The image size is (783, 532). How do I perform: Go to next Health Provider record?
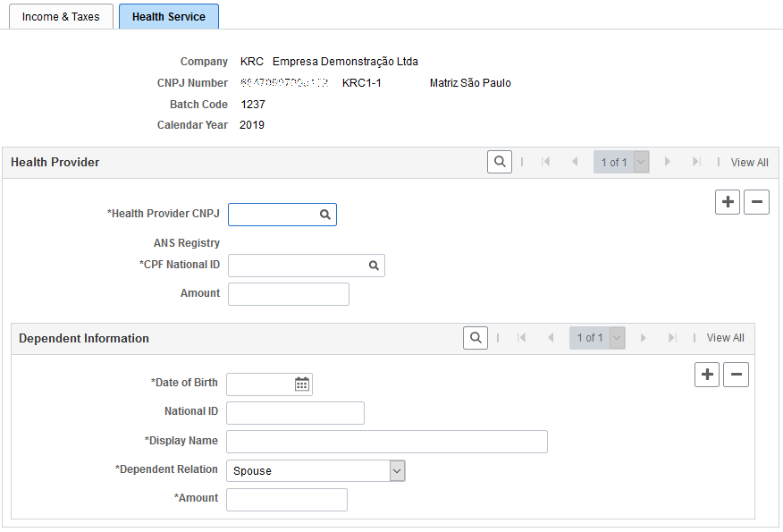click(x=667, y=162)
